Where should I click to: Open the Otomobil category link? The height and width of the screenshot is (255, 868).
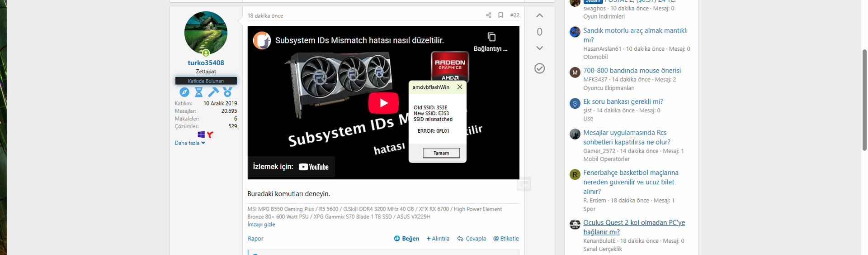point(595,57)
